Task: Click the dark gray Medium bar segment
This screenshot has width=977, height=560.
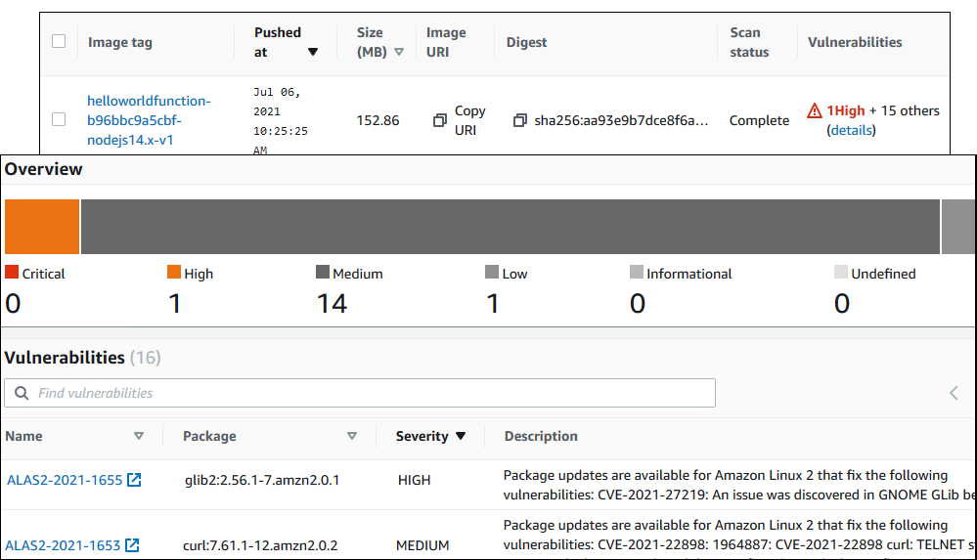Action: pyautogui.click(x=511, y=227)
